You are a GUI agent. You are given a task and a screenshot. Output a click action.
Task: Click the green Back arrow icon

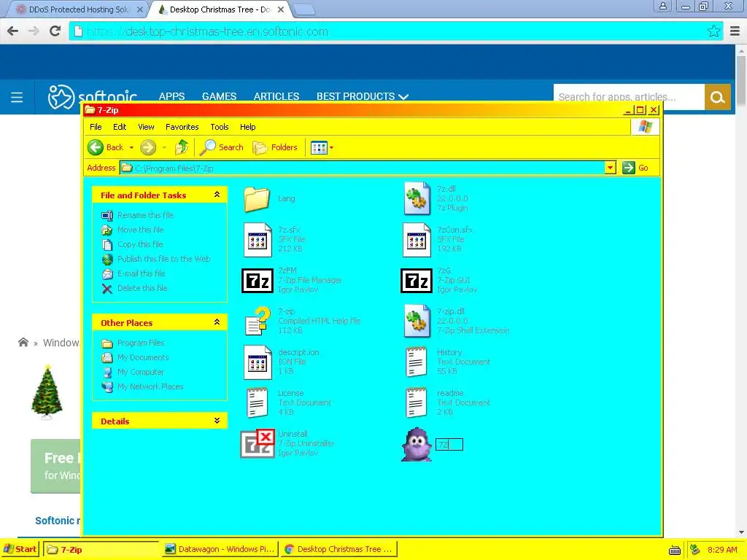point(96,147)
